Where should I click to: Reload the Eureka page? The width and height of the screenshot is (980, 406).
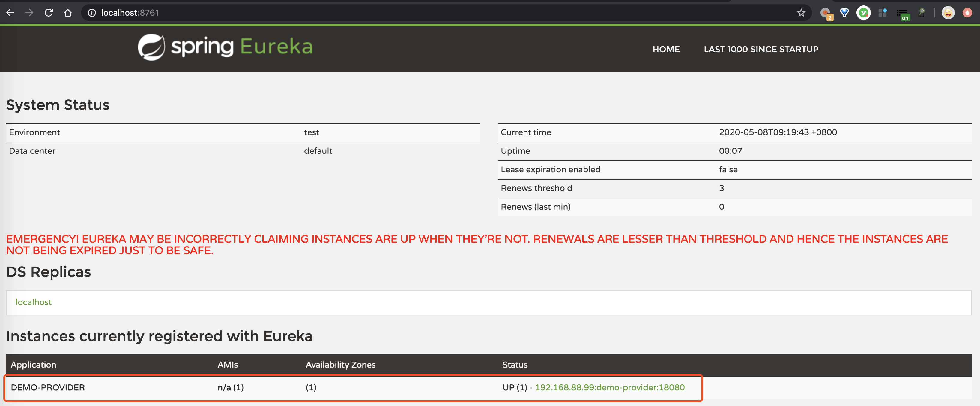tap(49, 13)
